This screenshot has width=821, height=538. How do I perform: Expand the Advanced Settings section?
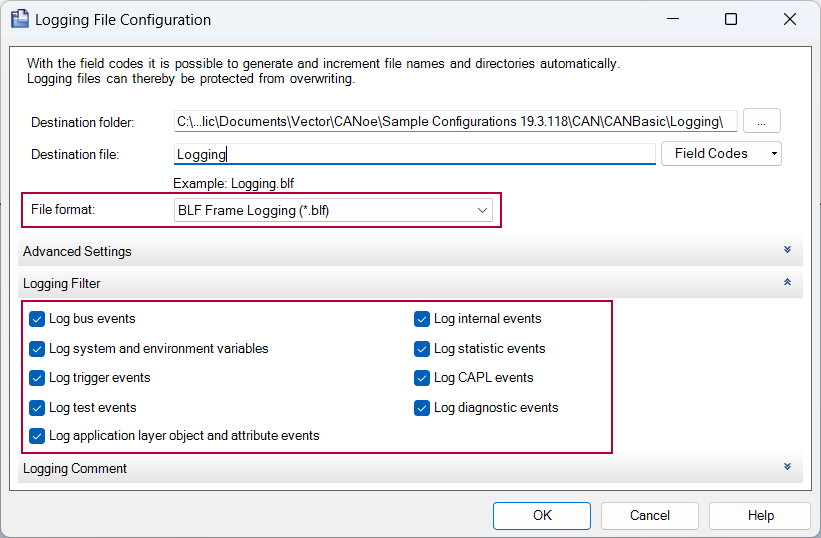pos(787,251)
